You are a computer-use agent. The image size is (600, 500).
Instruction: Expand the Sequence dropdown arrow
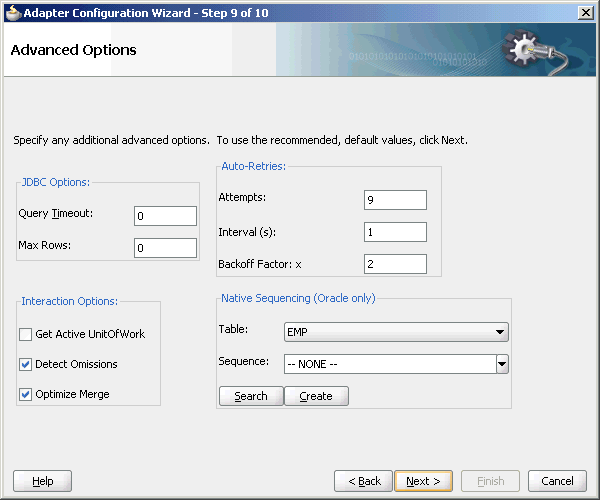tap(502, 364)
